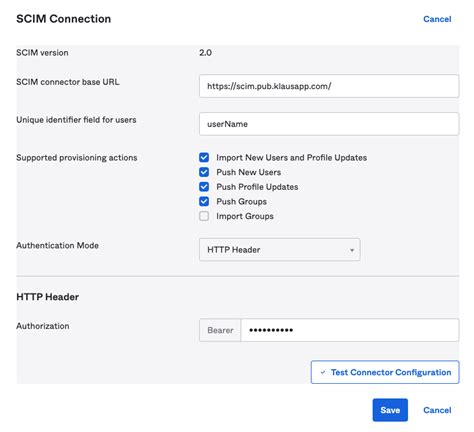Click the Cancel link next to Save
This screenshot has width=474, height=432.
pos(437,410)
